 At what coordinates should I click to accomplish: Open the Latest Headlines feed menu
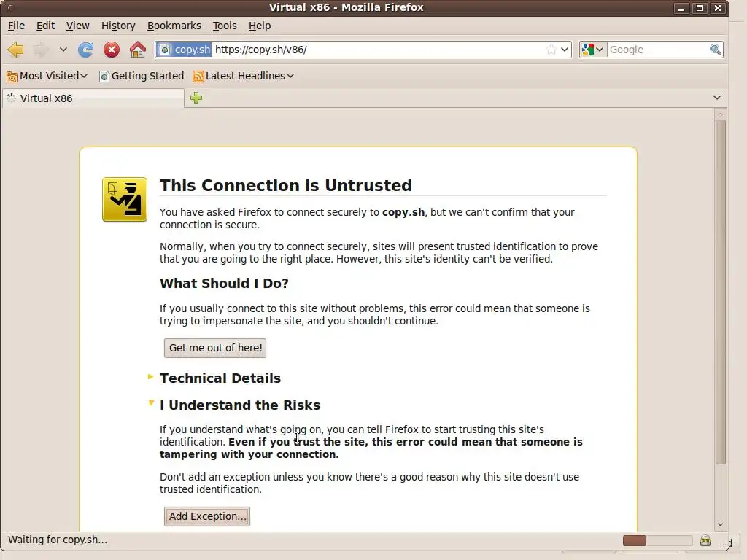click(243, 76)
